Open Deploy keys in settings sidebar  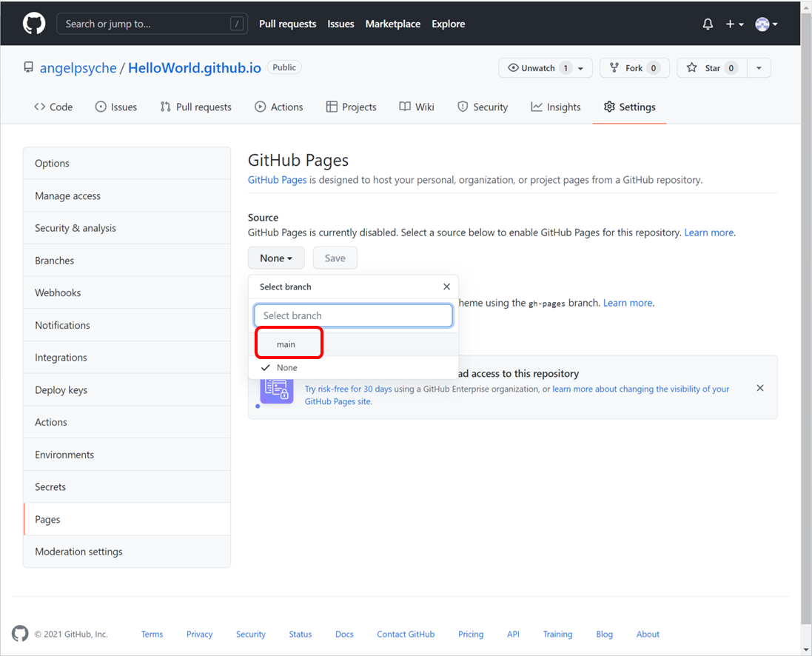[x=127, y=390]
